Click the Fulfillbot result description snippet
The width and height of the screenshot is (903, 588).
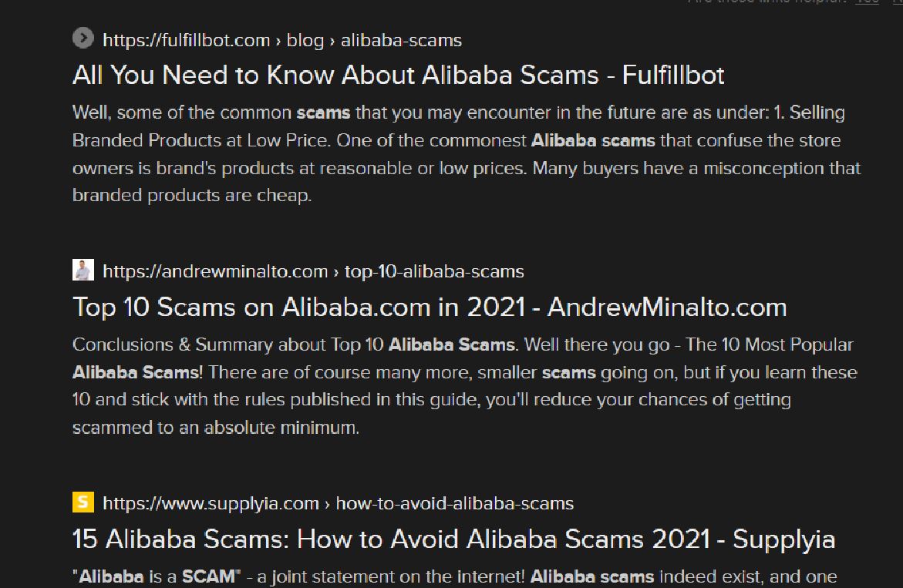click(x=467, y=153)
